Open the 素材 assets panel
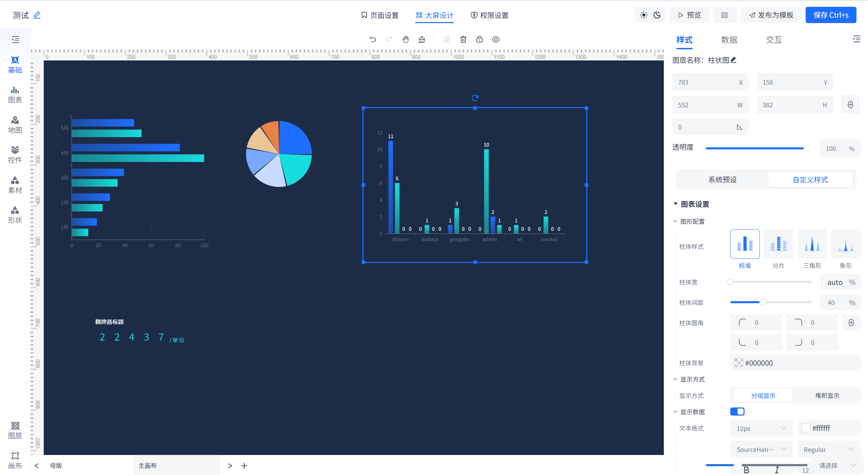Screen dimensions: 868x475 (x=15, y=185)
